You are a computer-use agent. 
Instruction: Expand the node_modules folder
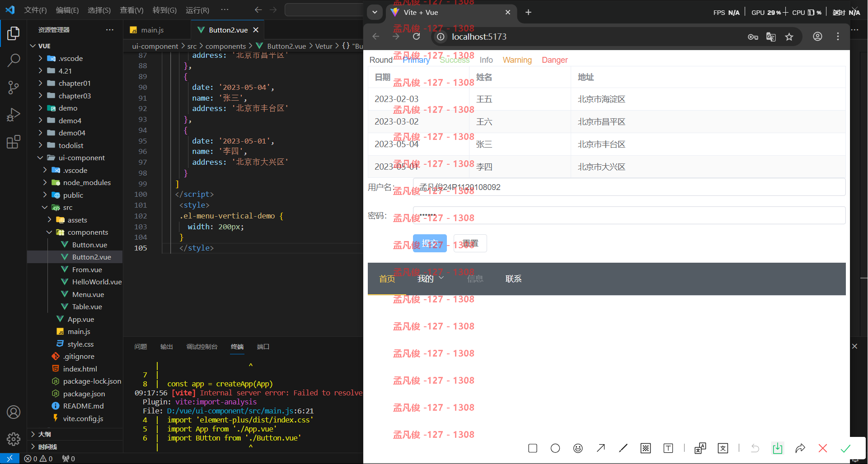(x=87, y=182)
